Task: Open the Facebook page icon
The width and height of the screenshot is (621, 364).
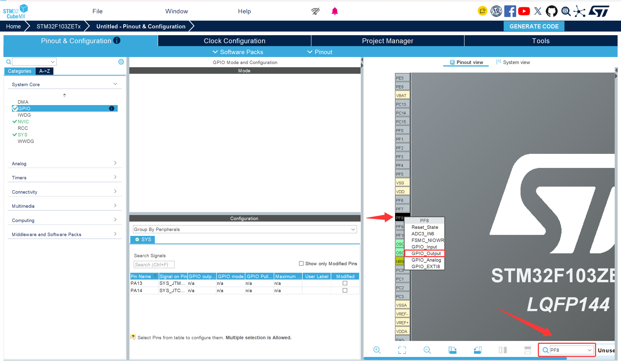Action: click(510, 11)
